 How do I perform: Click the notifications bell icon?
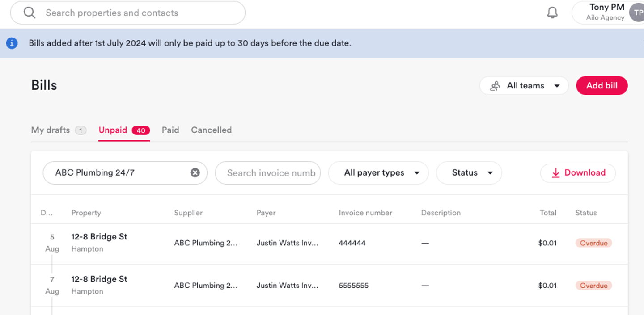click(x=552, y=13)
